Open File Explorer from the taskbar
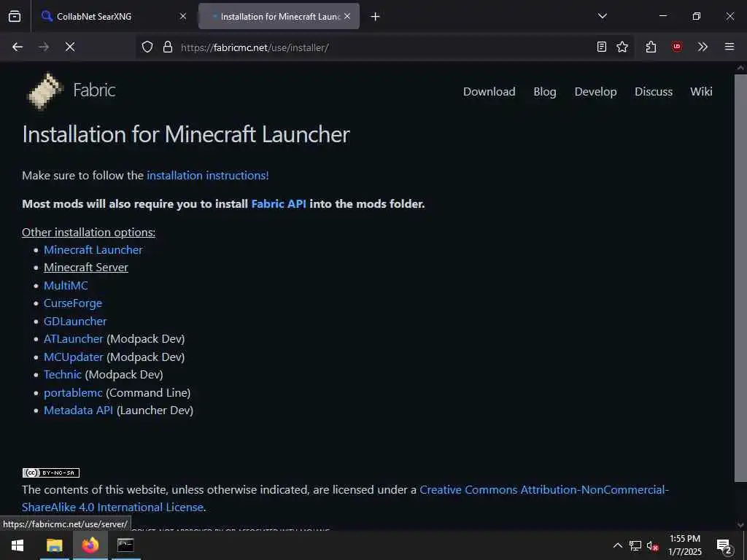This screenshot has width=747, height=560. [54, 545]
